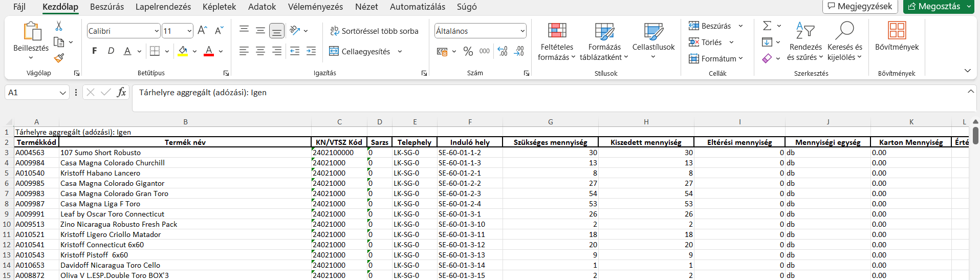980x280 pixels.
Task: Open the Name Box A1 dropdown
Action: pos(63,93)
